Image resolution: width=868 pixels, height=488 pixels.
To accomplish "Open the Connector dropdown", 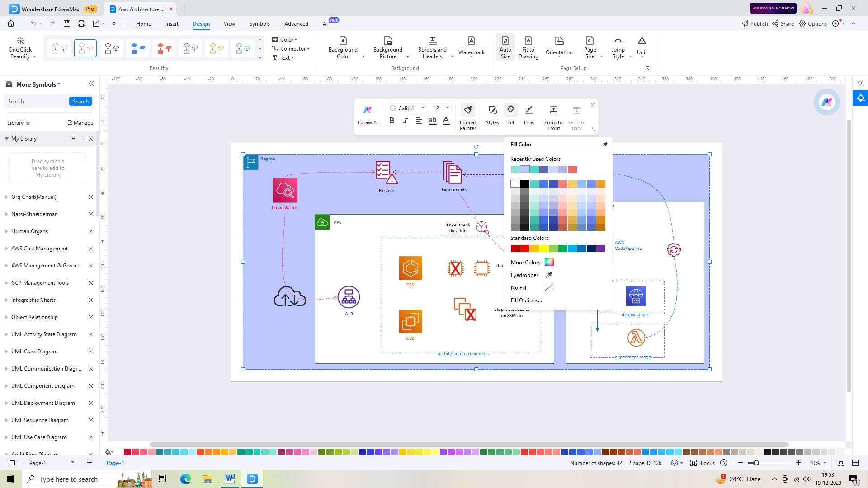I will click(291, 48).
